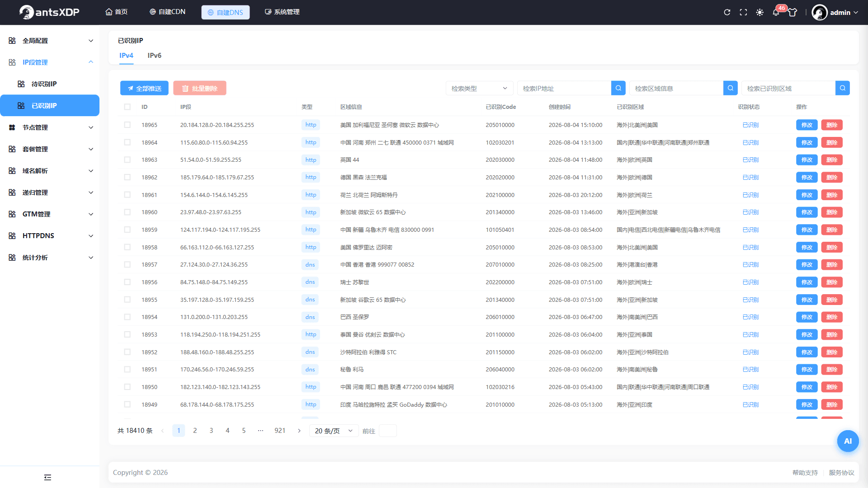The image size is (868, 488).
Task: Go to 首页 top menu
Action: tap(116, 12)
